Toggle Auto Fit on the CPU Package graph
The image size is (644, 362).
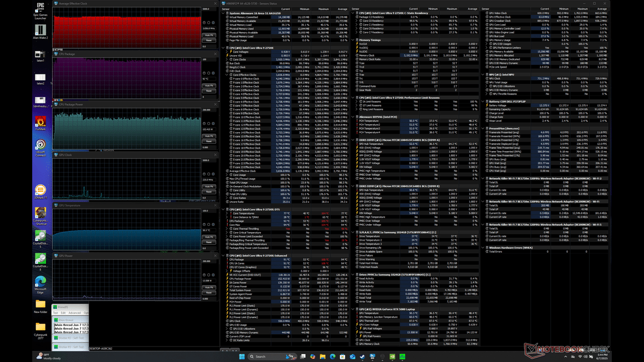tap(208, 85)
